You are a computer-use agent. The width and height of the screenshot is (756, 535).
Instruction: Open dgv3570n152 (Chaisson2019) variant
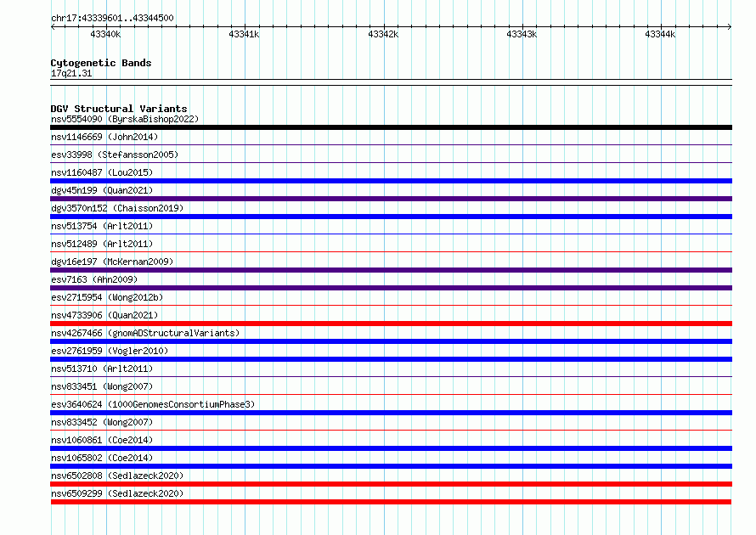pyautogui.click(x=117, y=208)
